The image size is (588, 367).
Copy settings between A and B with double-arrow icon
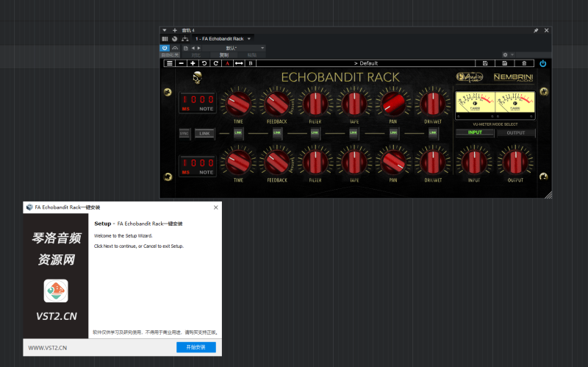(239, 63)
